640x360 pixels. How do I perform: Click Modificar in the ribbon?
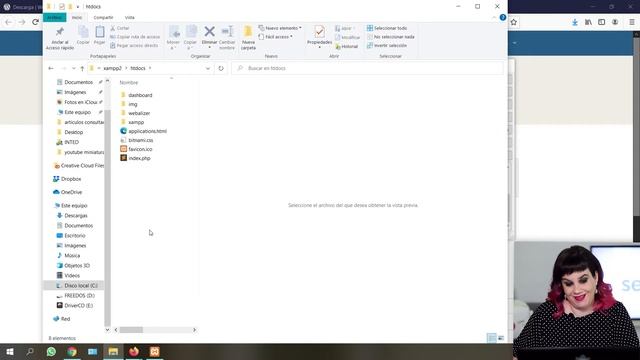pos(347,37)
